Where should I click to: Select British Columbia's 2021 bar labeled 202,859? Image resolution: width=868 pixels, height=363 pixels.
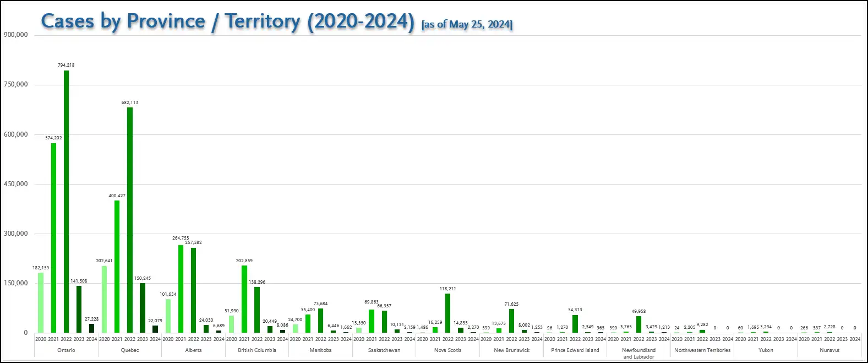pos(244,299)
